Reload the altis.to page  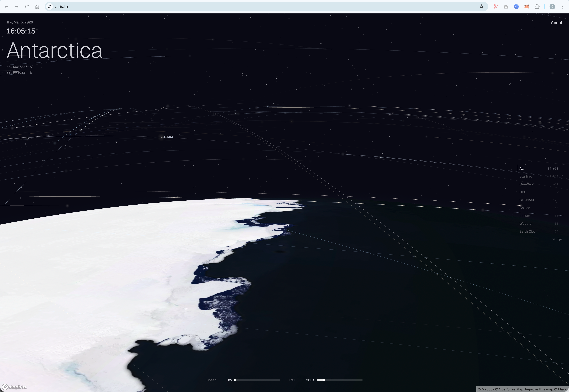point(27,7)
